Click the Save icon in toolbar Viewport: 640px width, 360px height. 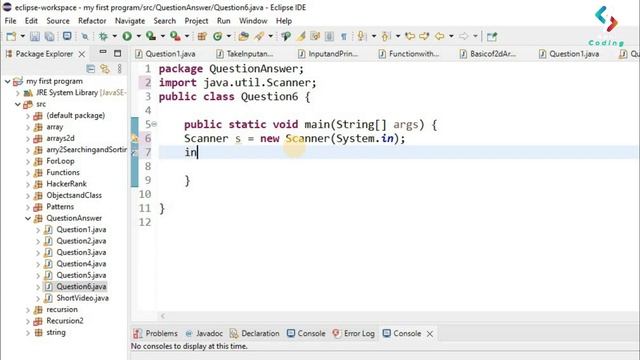point(35,36)
